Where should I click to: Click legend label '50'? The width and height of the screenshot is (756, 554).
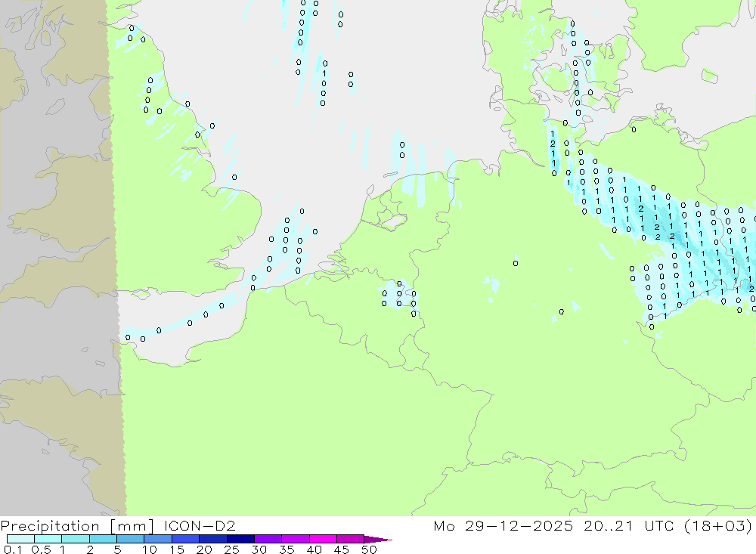pos(369,549)
